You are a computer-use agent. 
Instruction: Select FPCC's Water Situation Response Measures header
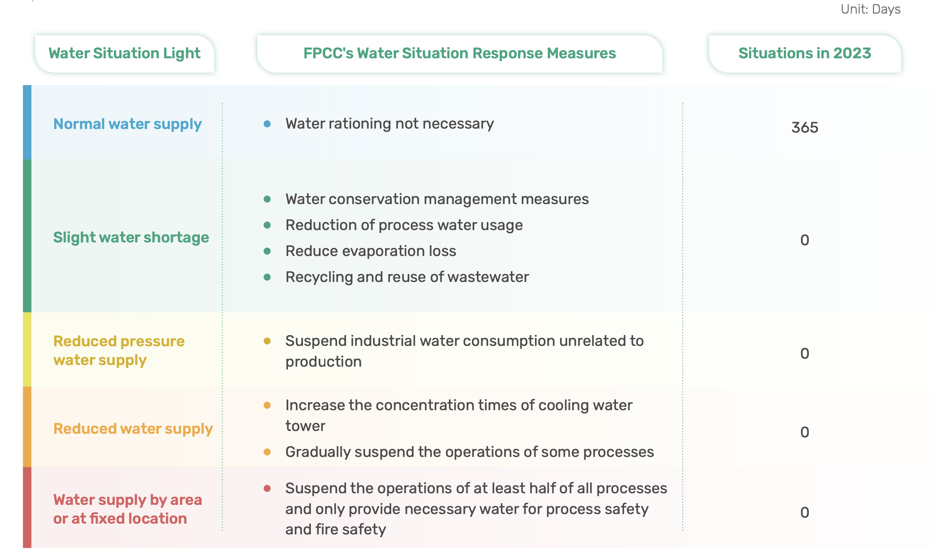(x=460, y=53)
